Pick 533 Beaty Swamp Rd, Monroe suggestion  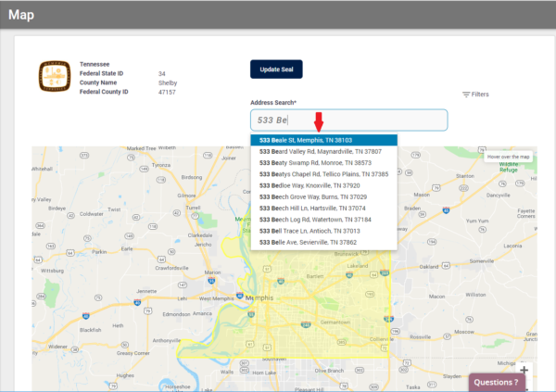(323, 163)
